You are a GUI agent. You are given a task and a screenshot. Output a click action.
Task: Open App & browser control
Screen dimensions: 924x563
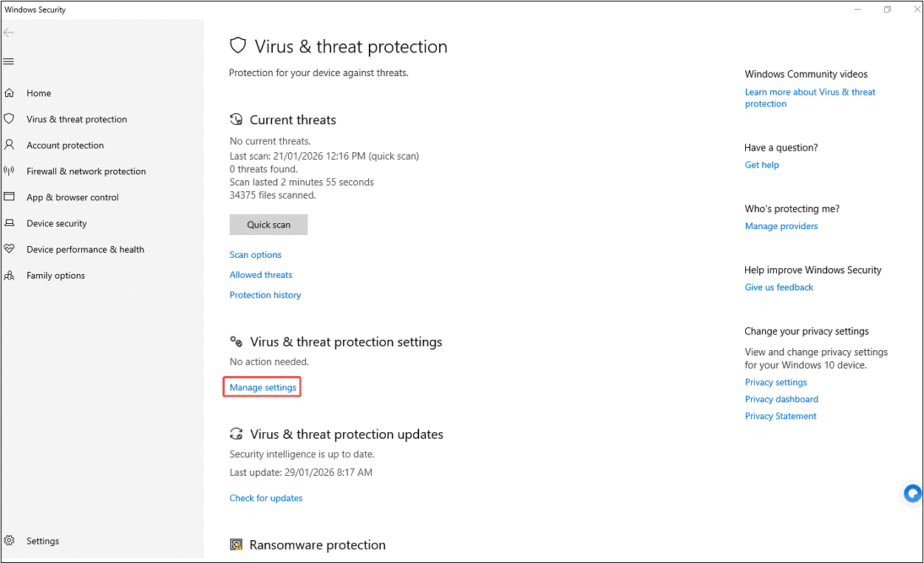tap(72, 197)
